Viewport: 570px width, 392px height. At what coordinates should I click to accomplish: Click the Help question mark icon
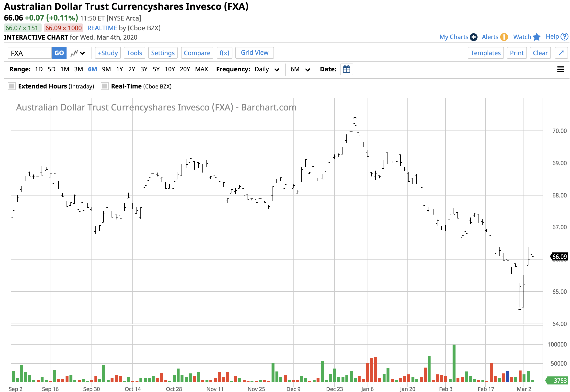(564, 37)
